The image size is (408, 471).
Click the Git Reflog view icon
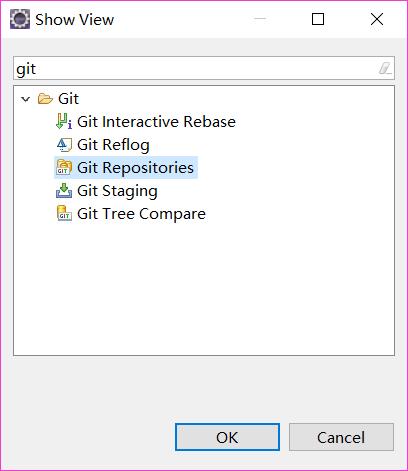[x=64, y=145]
